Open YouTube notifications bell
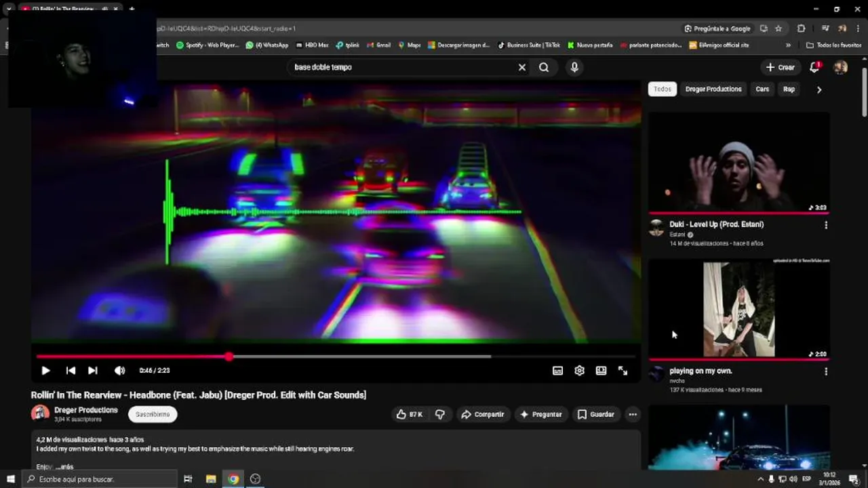Viewport: 868px width, 488px height. [814, 67]
